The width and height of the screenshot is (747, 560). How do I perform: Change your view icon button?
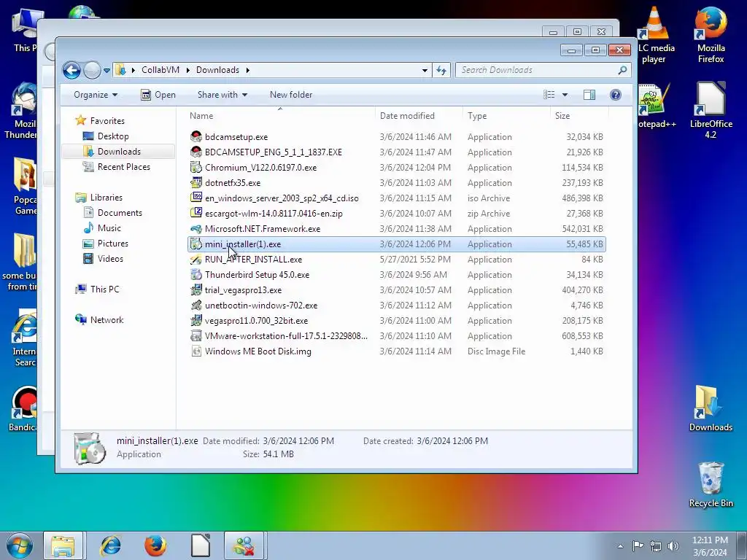pyautogui.click(x=549, y=95)
